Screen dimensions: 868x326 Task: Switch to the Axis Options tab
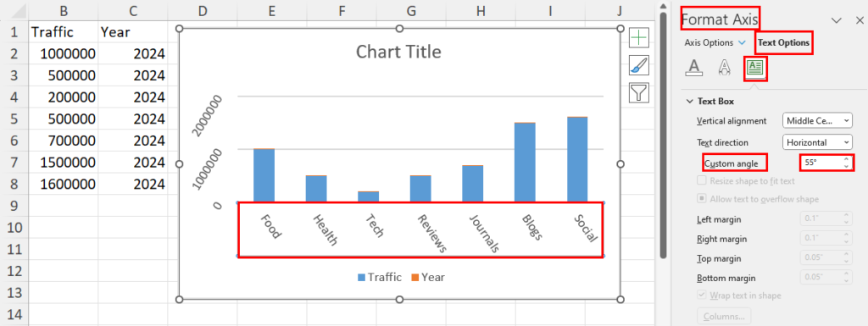click(709, 42)
